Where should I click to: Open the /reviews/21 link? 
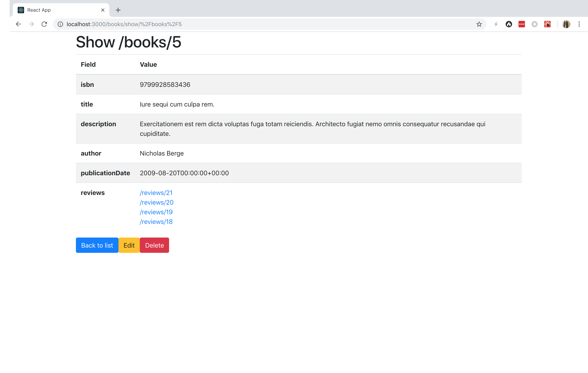pos(156,193)
